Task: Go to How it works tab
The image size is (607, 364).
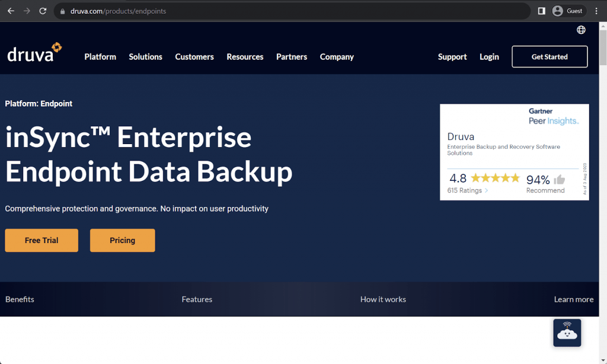Action: point(383,299)
